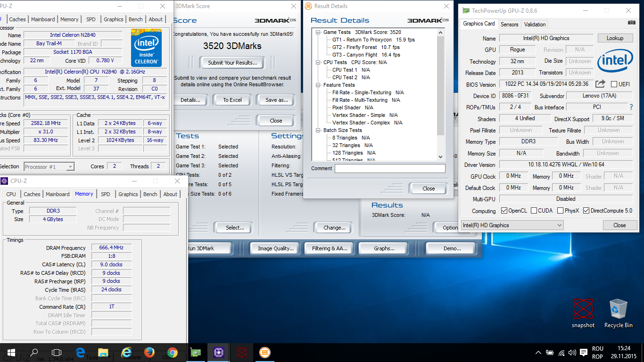
Task: Click the ROU ROP language indicator
Action: 597,353
